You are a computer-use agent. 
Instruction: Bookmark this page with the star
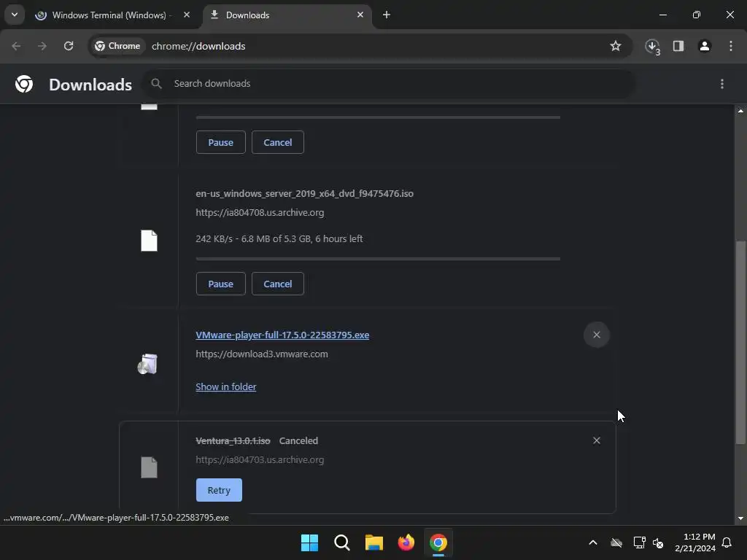pyautogui.click(x=616, y=46)
